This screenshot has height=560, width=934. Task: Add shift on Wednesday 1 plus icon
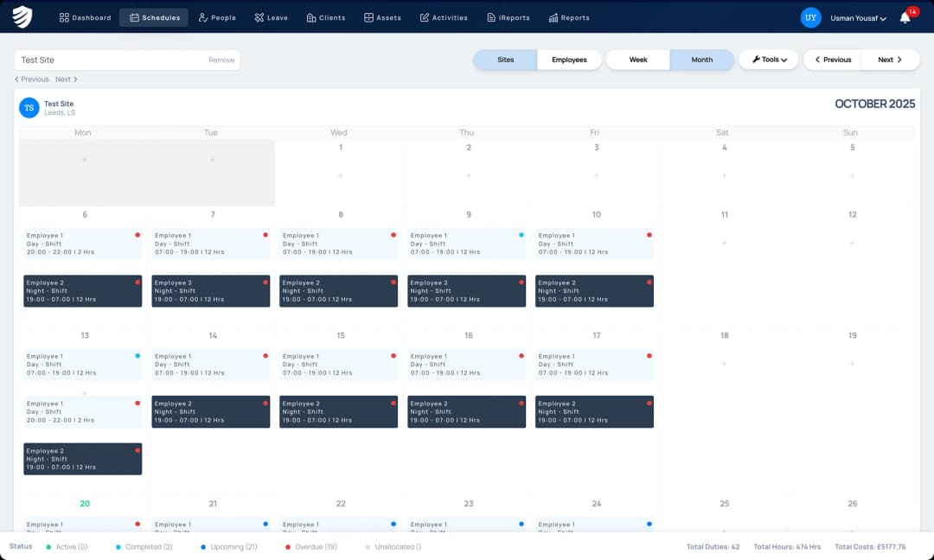(340, 175)
